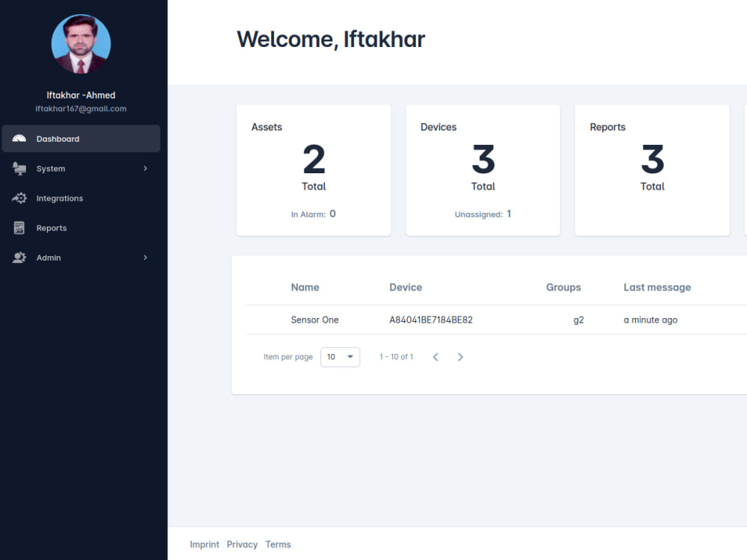Sort by the Name column header
The image size is (747, 560).
point(305,287)
